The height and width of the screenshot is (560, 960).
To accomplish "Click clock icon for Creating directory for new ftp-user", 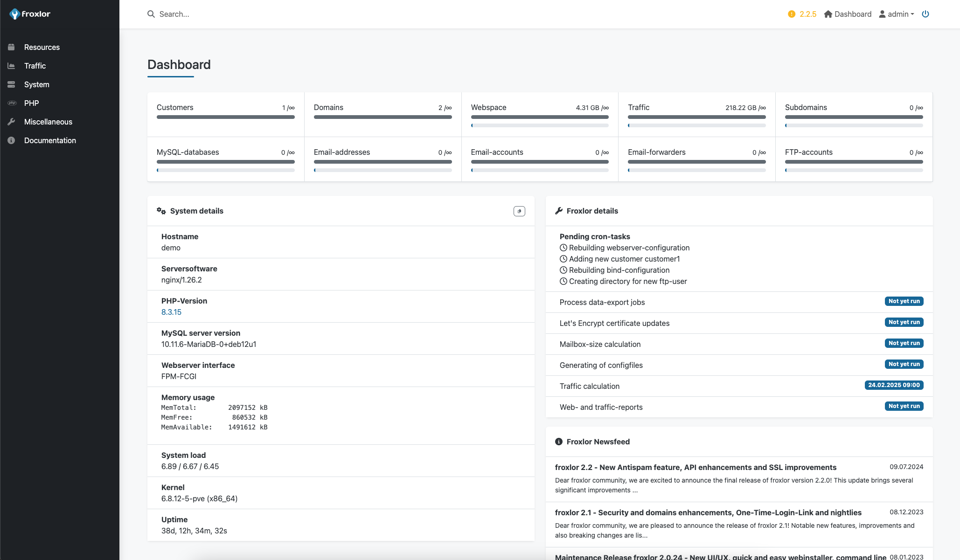I will click(x=563, y=281).
